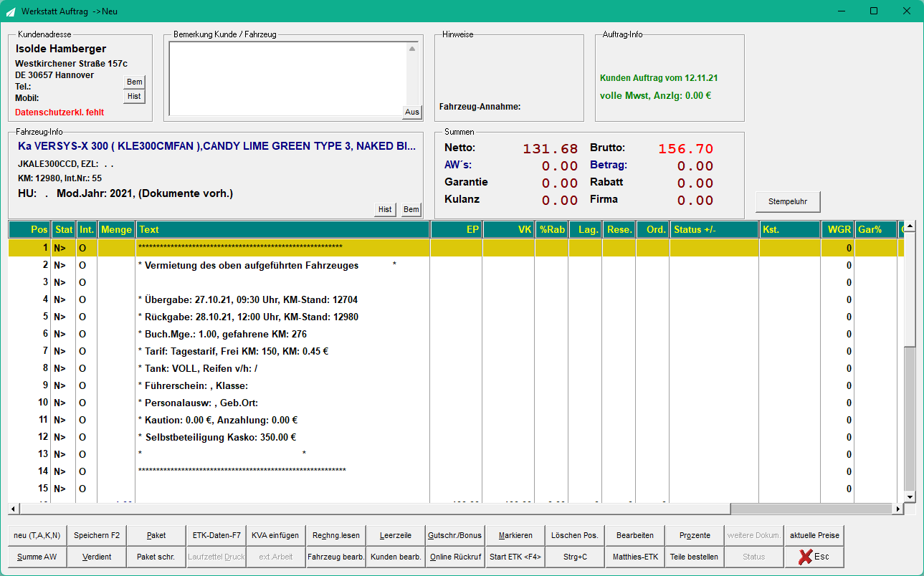The height and width of the screenshot is (576, 924).
Task: Click scroll-down arrow of positions table
Action: pos(910,496)
